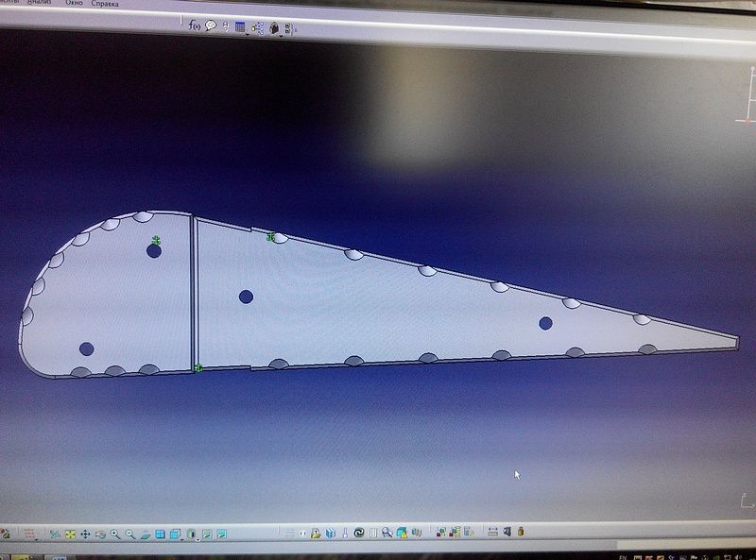Click the Fly mode icon in view toolbar
Viewport: 756px width, 560px height.
[55, 534]
